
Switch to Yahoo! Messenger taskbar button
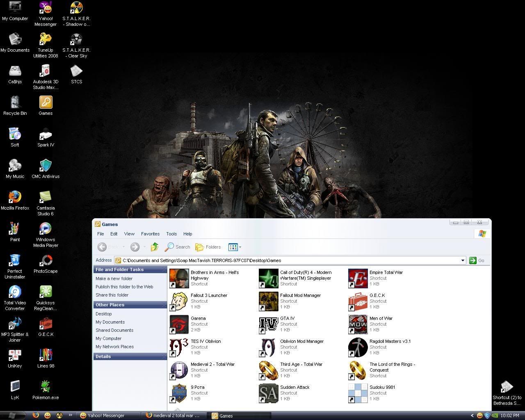108,415
